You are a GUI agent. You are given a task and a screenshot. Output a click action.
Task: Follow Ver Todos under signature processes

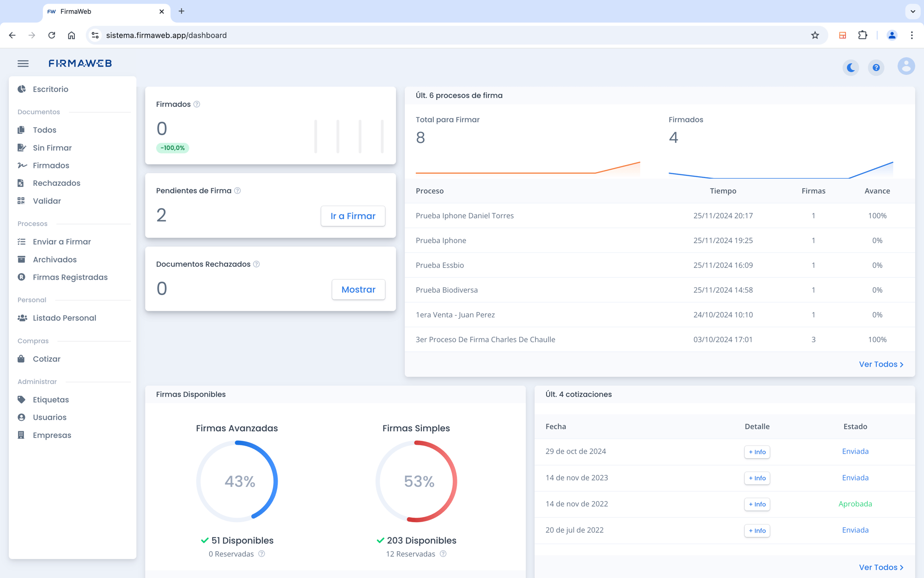coord(881,364)
